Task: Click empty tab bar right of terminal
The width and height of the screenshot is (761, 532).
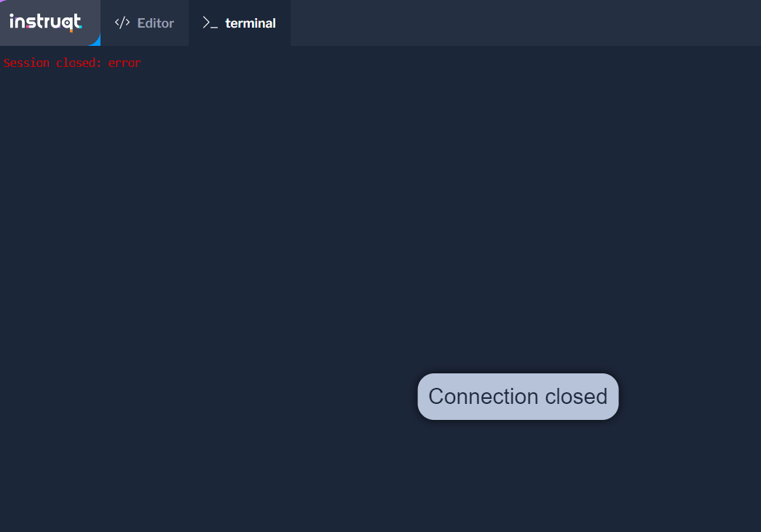Action: pos(526,23)
